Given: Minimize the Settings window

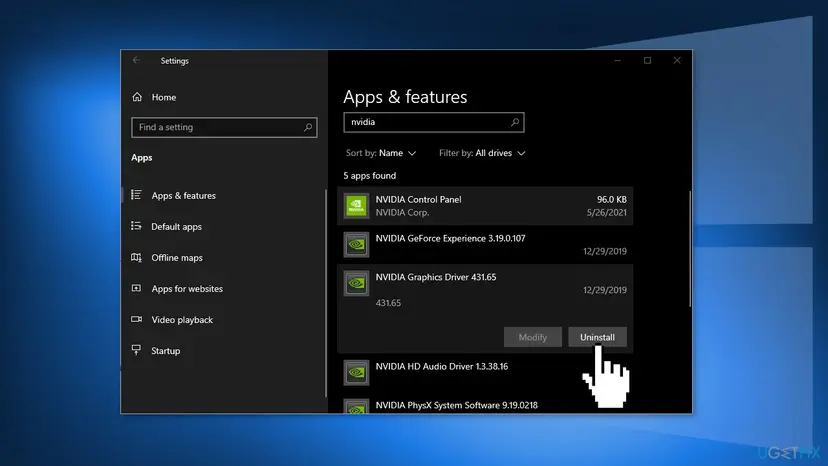Looking at the screenshot, I should pyautogui.click(x=617, y=61).
